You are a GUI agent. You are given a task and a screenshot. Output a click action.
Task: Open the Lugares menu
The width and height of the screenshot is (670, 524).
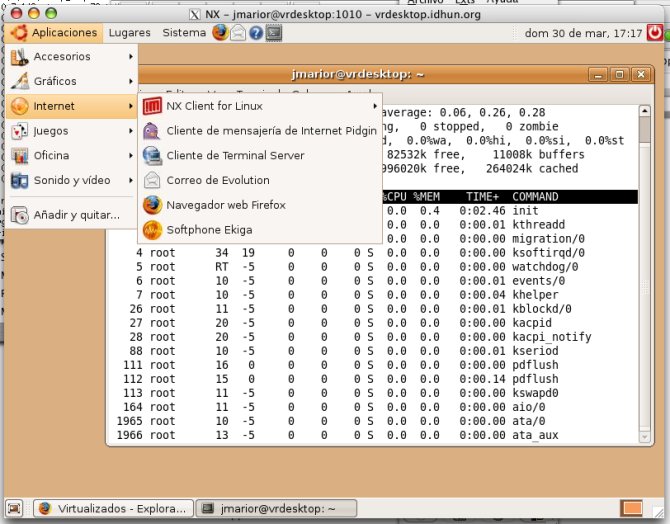[129, 33]
